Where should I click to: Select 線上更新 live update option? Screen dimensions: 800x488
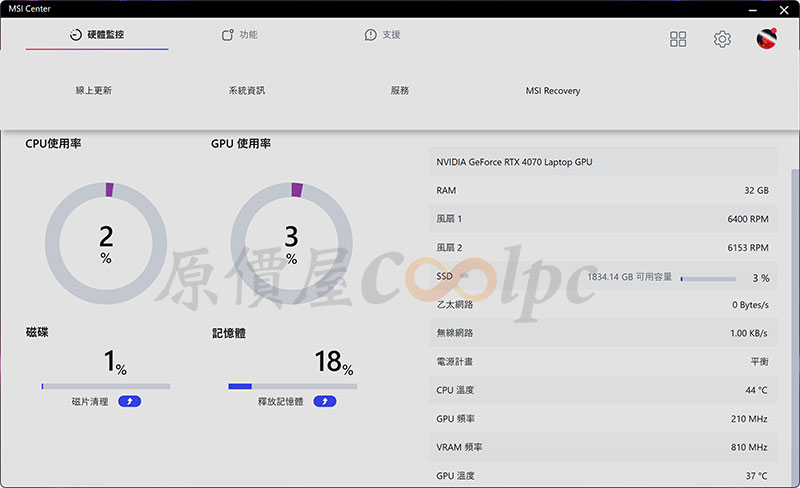(93, 90)
